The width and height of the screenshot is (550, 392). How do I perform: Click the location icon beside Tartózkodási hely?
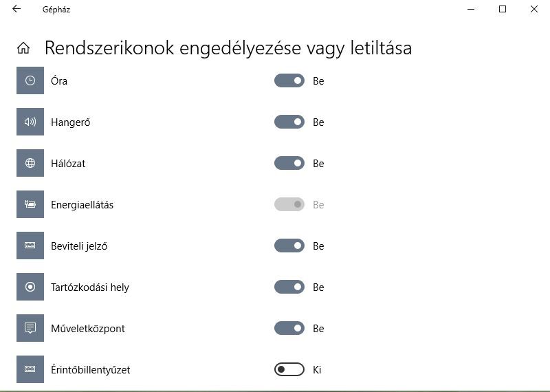click(30, 287)
